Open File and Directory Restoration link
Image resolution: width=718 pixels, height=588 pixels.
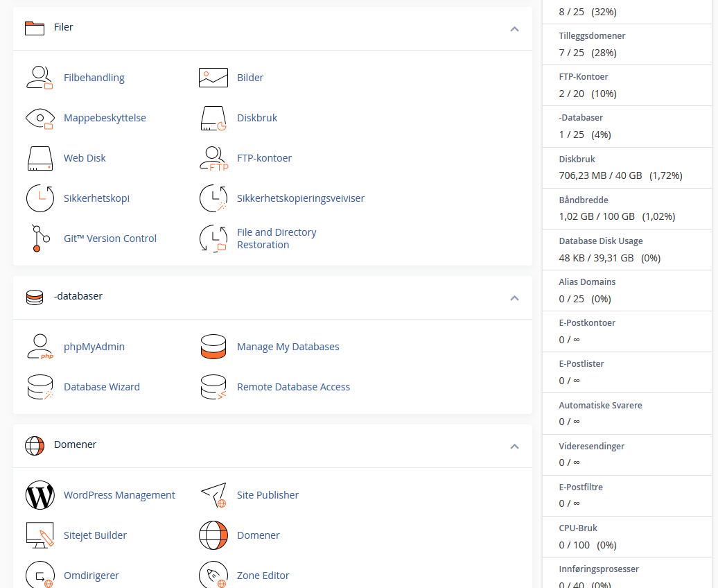coord(276,239)
